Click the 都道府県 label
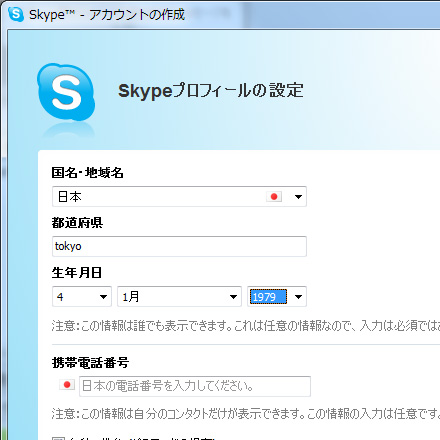The height and width of the screenshot is (440, 440). (x=77, y=223)
